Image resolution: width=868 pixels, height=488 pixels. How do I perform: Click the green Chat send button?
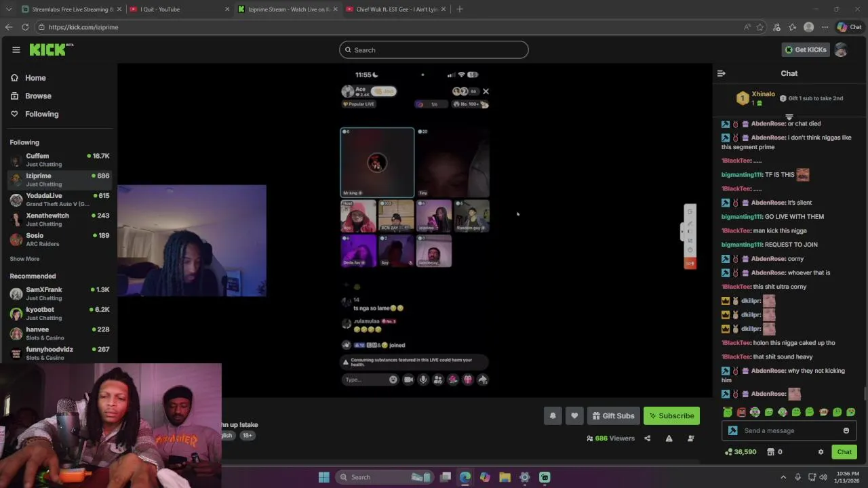(x=844, y=452)
